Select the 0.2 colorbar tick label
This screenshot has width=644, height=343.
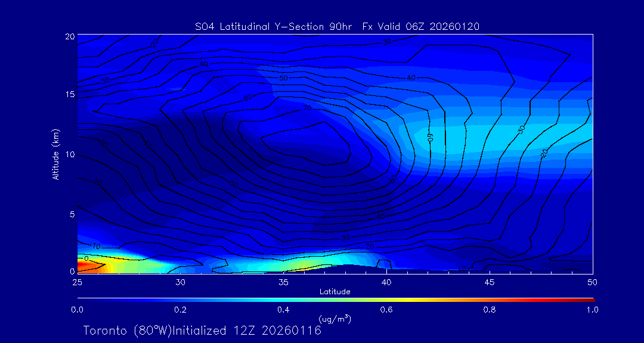[180, 310]
